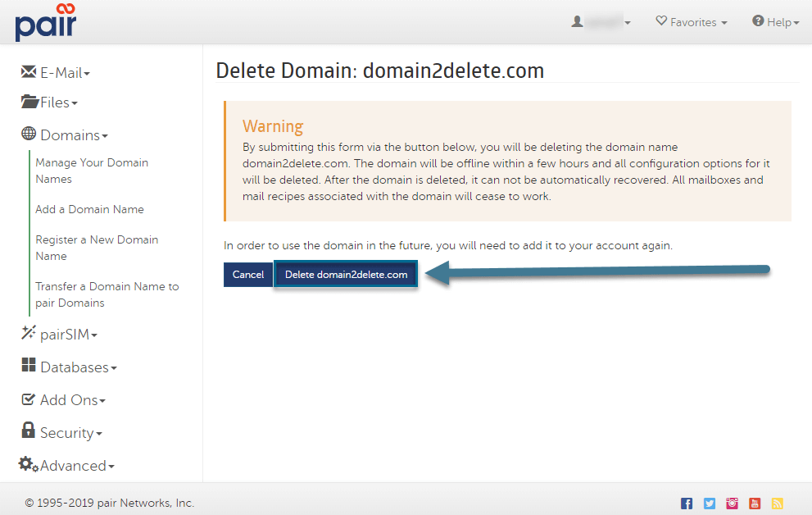Open the RSS feed icon
Image resolution: width=812 pixels, height=515 pixels.
778,504
